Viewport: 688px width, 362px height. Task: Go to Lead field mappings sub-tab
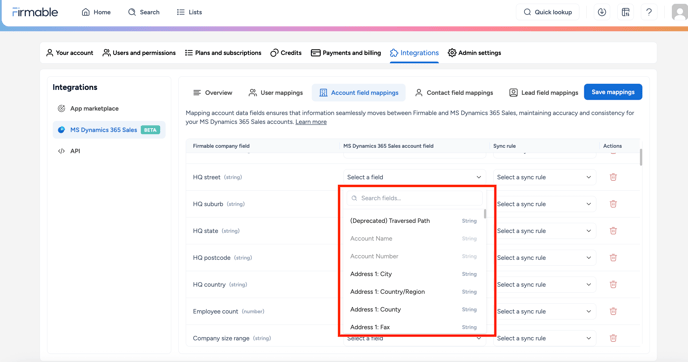coord(544,93)
